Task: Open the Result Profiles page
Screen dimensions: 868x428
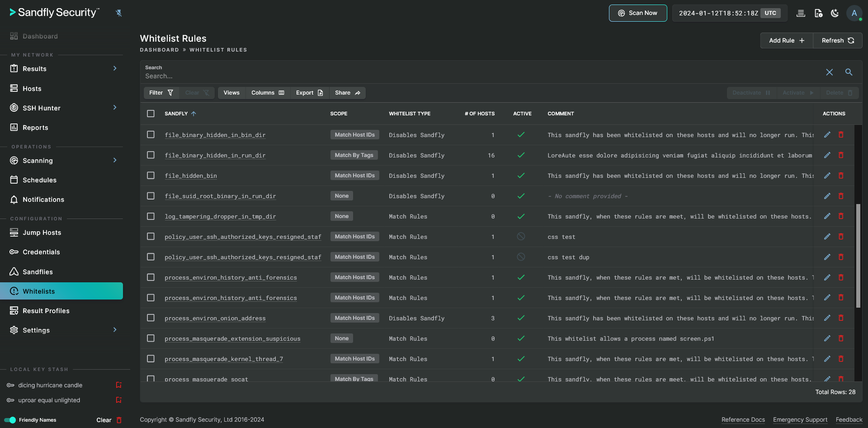Action: coord(46,311)
